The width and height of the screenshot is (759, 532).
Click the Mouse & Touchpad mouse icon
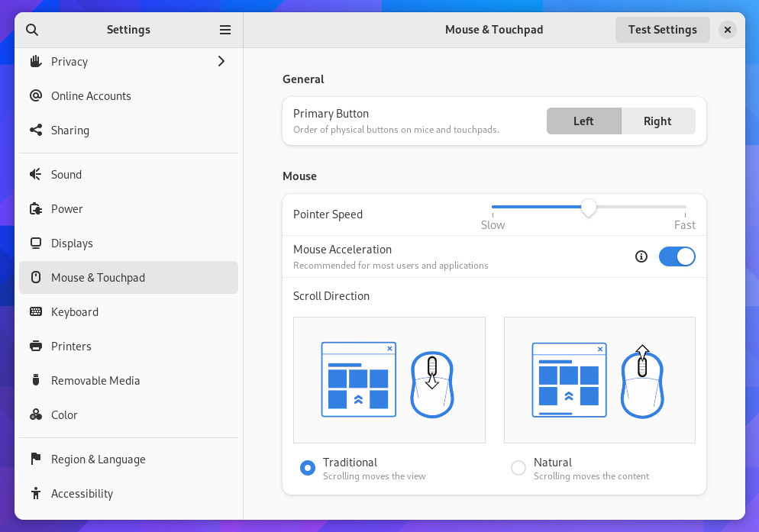(36, 277)
